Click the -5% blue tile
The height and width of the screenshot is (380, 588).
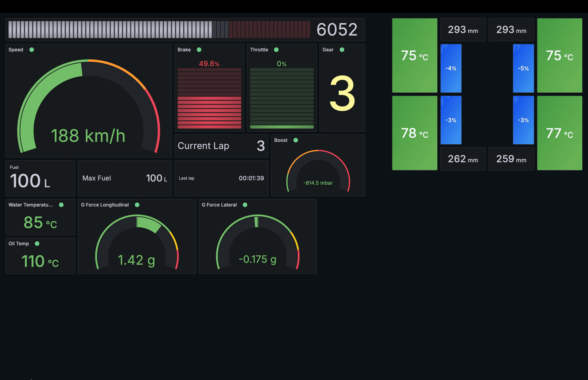pyautogui.click(x=523, y=68)
